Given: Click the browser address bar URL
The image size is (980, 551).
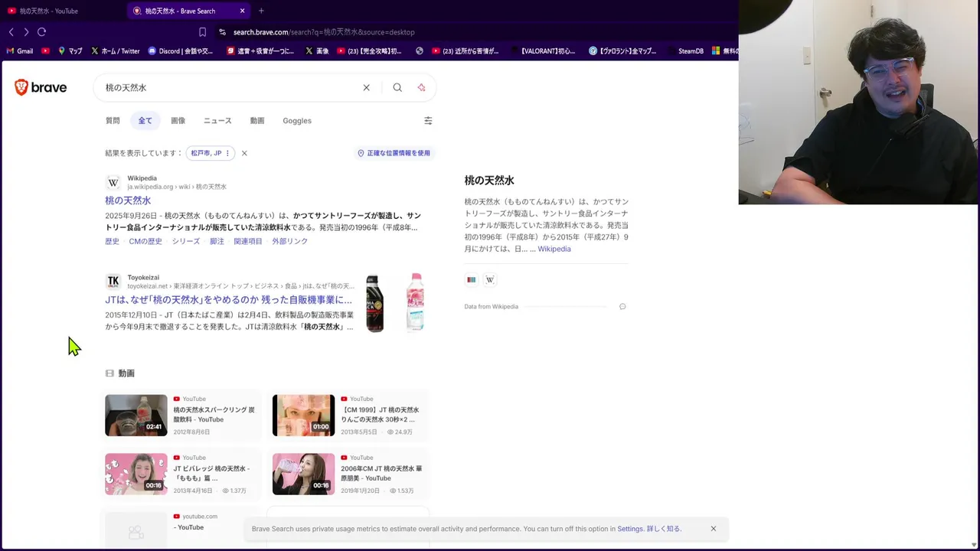Looking at the screenshot, I should click(x=324, y=32).
